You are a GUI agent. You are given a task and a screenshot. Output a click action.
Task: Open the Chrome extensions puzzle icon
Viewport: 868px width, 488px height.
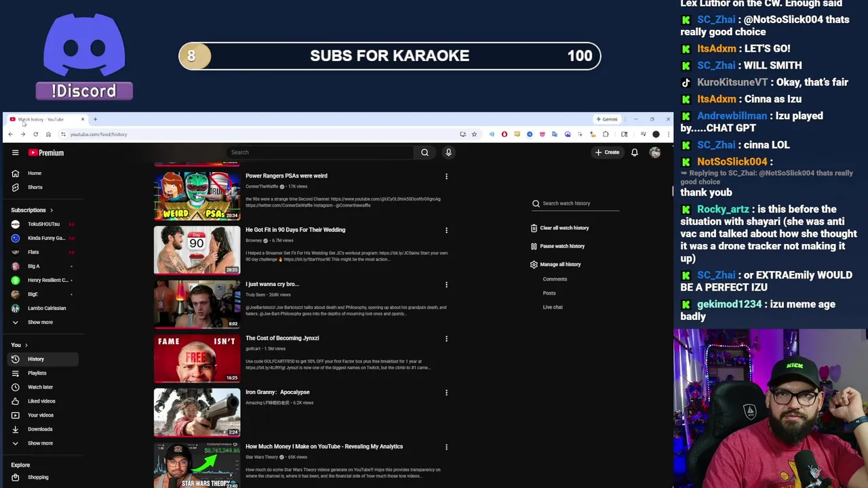point(606,134)
